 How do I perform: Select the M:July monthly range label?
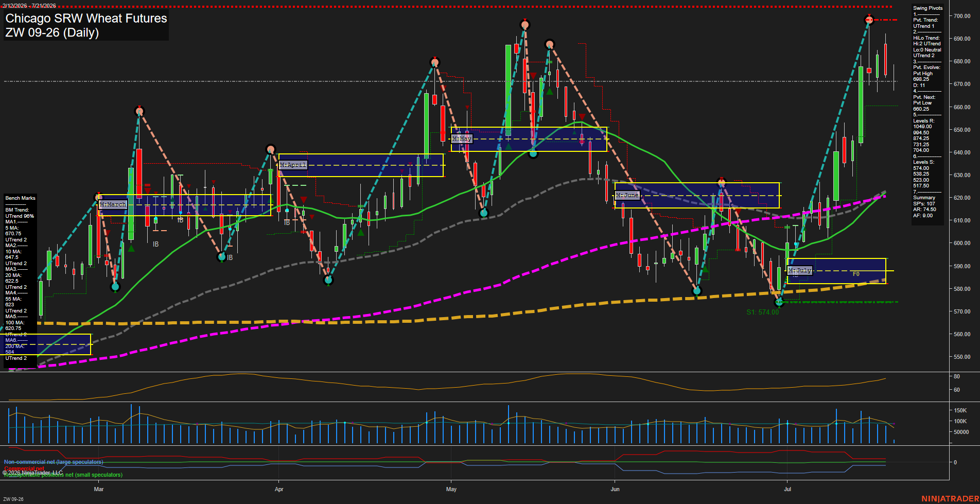pos(800,270)
